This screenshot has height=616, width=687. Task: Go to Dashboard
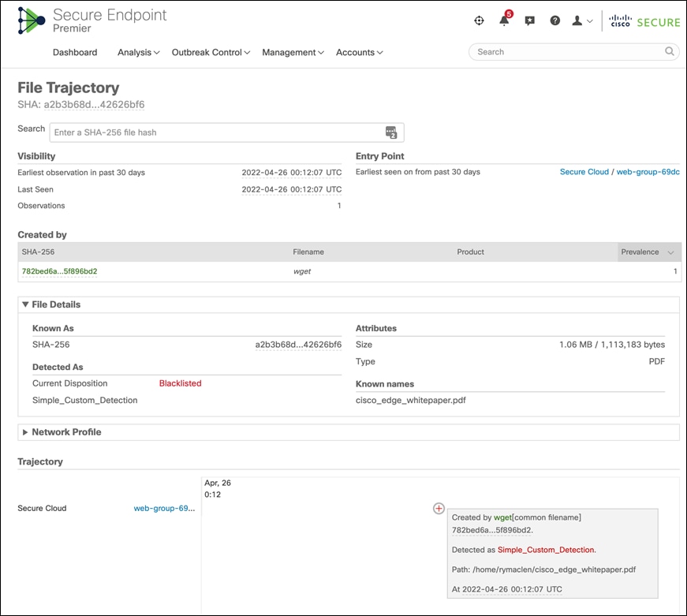[75, 52]
